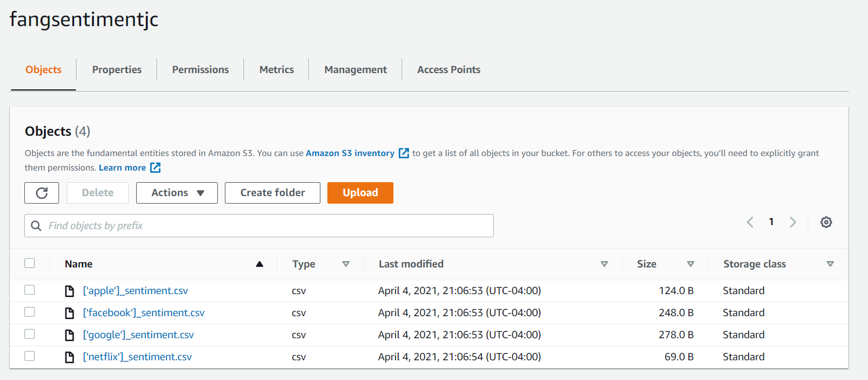Sort by Type column arrow
The width and height of the screenshot is (868, 380).
click(346, 264)
